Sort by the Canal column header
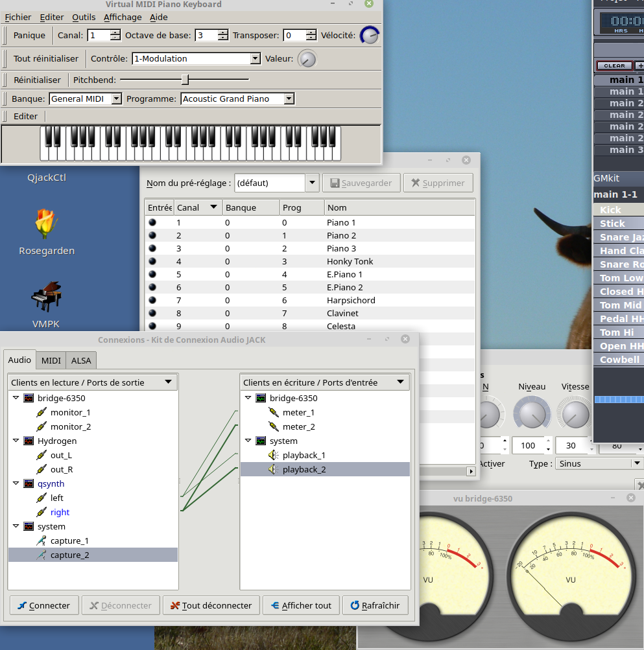 [x=197, y=207]
